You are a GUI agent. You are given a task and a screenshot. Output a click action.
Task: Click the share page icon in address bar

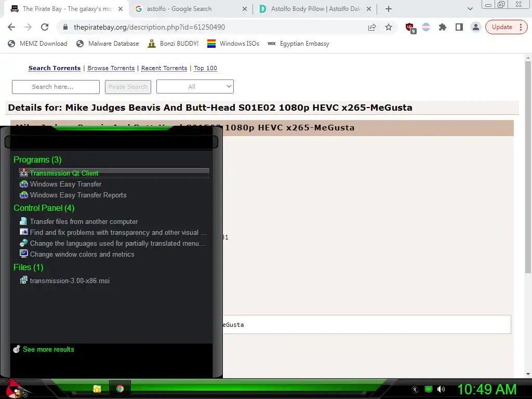pos(372,27)
